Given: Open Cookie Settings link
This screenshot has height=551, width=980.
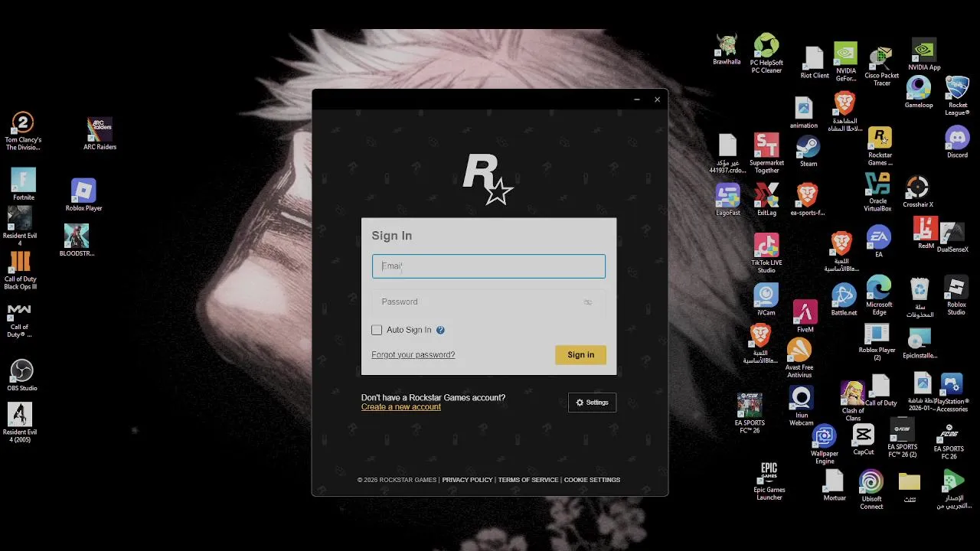Looking at the screenshot, I should pyautogui.click(x=592, y=480).
